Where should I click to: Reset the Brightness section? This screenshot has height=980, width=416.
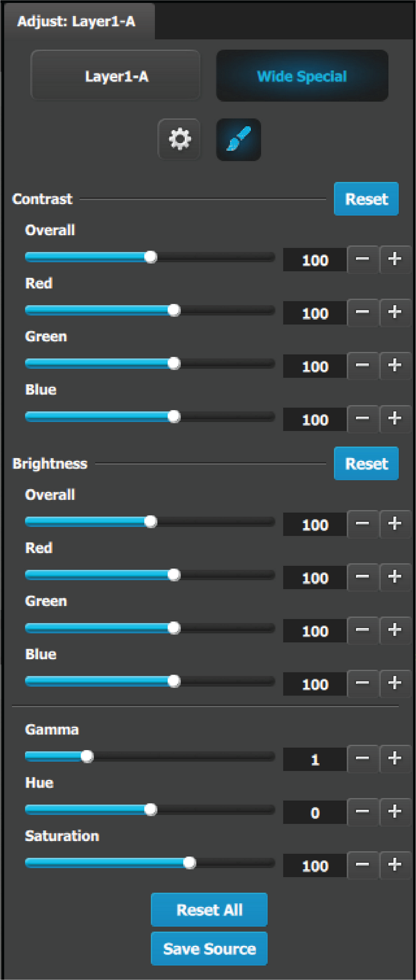366,463
